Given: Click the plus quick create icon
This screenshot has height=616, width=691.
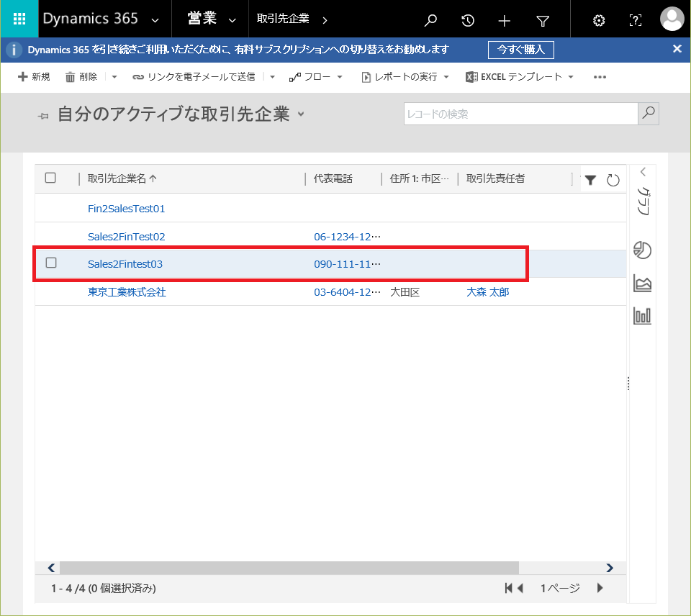Looking at the screenshot, I should [505, 20].
